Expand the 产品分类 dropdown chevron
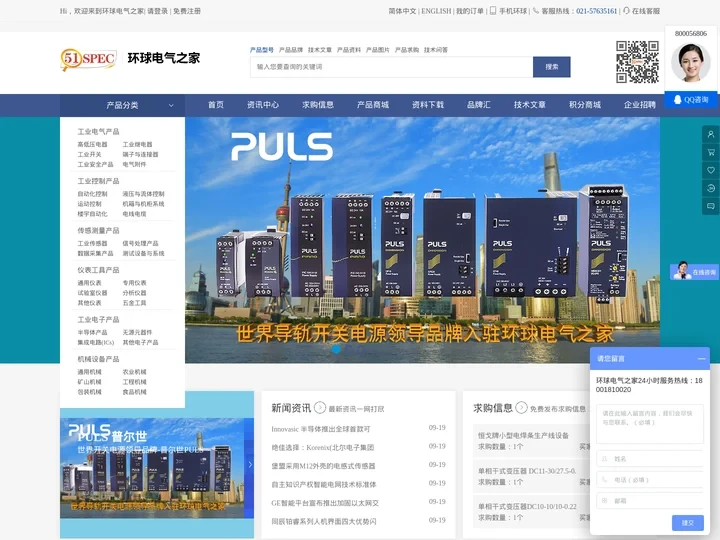 click(171, 105)
